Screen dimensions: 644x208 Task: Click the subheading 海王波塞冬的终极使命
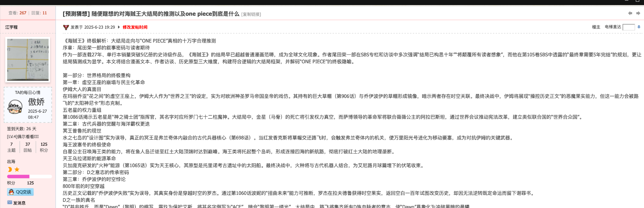pos(87,144)
